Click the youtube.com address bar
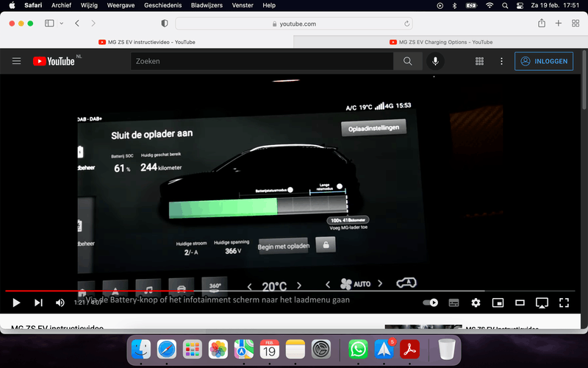The image size is (588, 368). coord(293,24)
